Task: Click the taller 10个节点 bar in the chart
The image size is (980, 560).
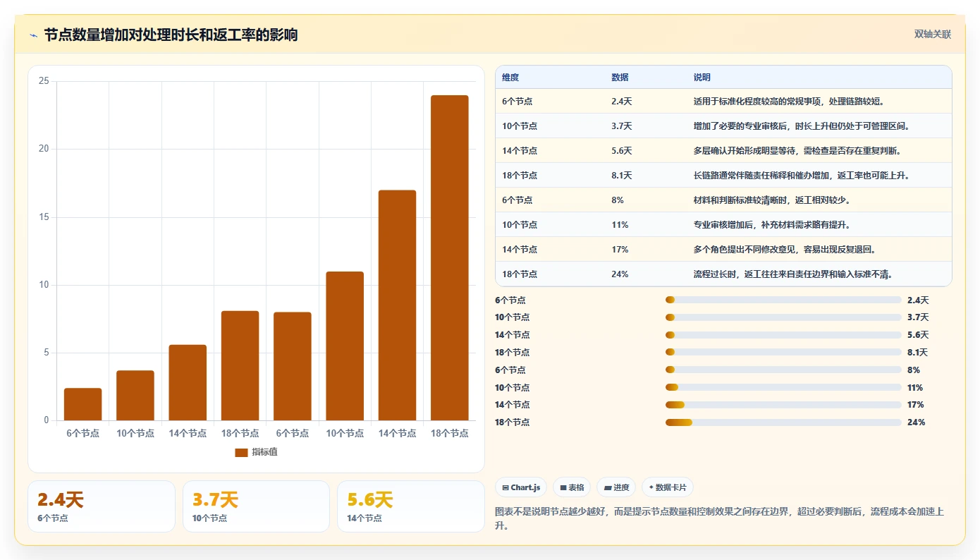Action: click(x=345, y=346)
